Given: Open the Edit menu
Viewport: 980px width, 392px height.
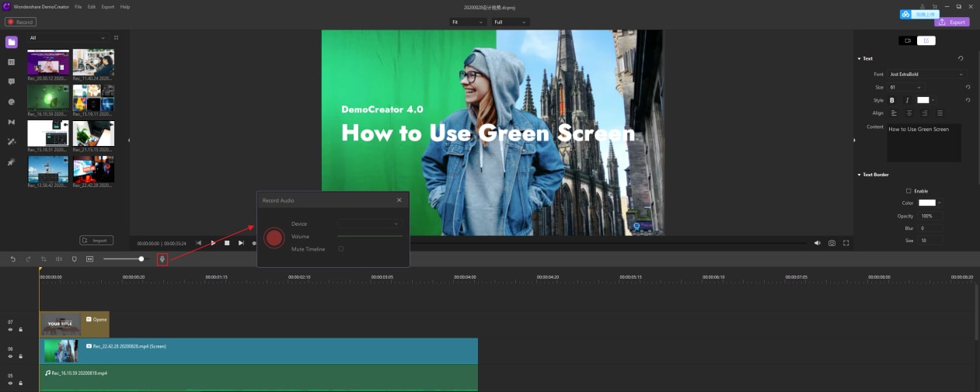Looking at the screenshot, I should pos(92,6).
